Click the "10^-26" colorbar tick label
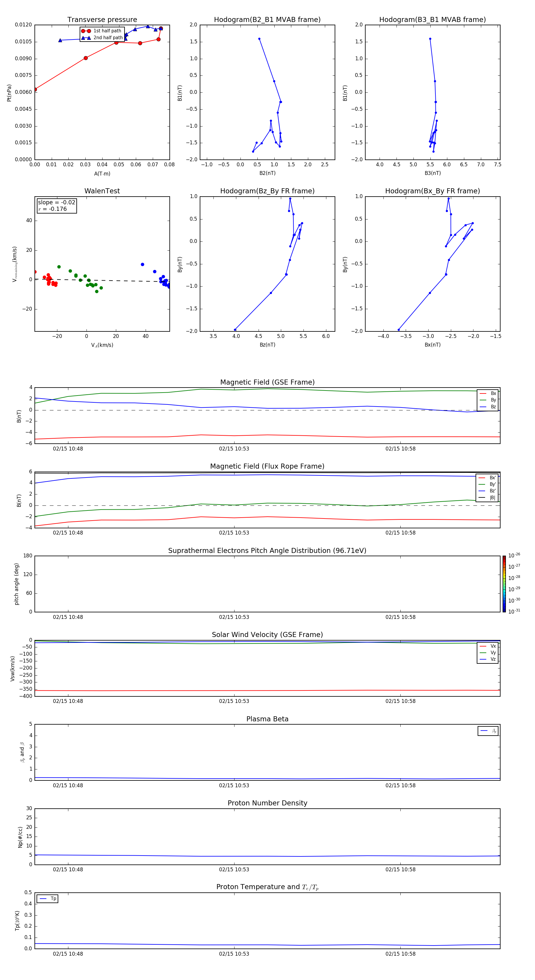Image resolution: width=535 pixels, height=980 pixels. tap(514, 555)
